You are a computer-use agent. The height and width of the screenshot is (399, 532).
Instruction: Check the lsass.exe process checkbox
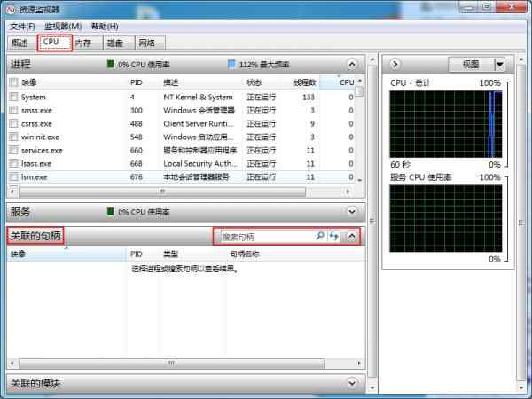(13, 163)
